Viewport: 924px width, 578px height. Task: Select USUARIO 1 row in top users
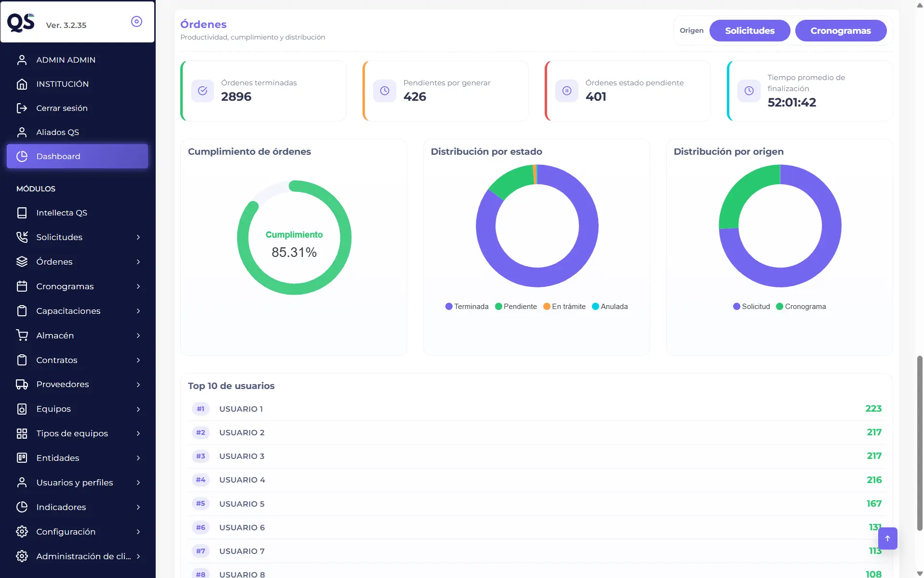(x=536, y=409)
